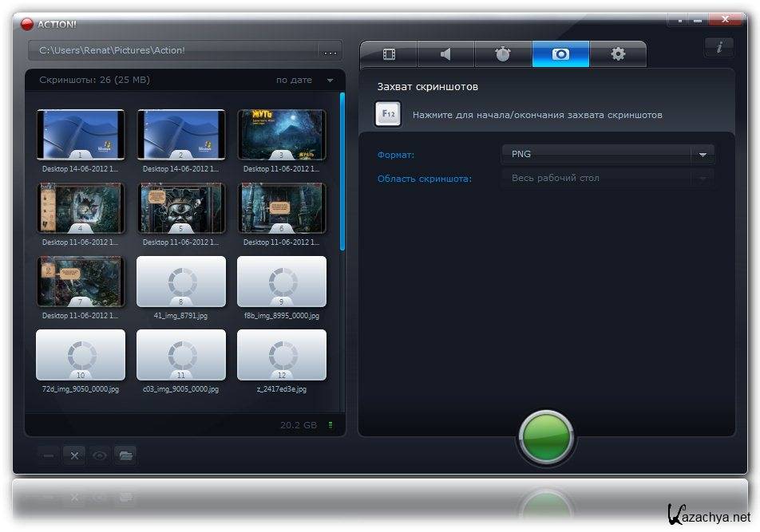Viewport: 760px width, 532px height.
Task: Open the screenshots folder with folder icon
Action: (125, 455)
